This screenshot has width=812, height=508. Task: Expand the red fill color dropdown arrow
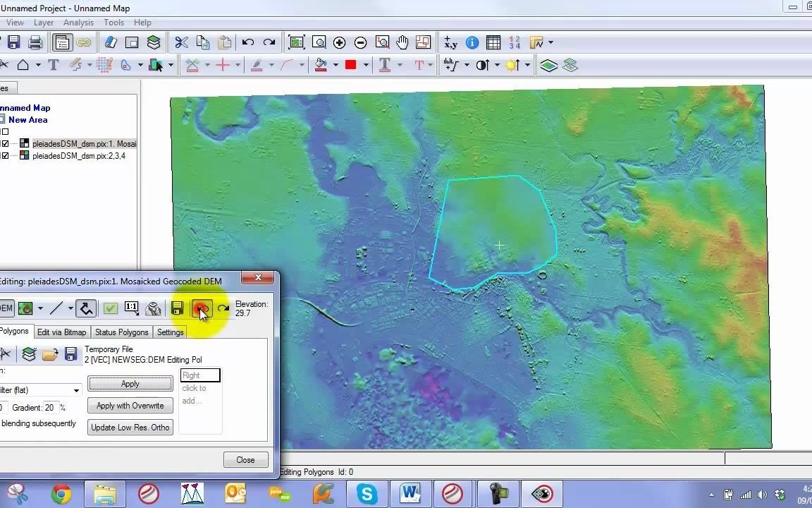[x=366, y=65]
